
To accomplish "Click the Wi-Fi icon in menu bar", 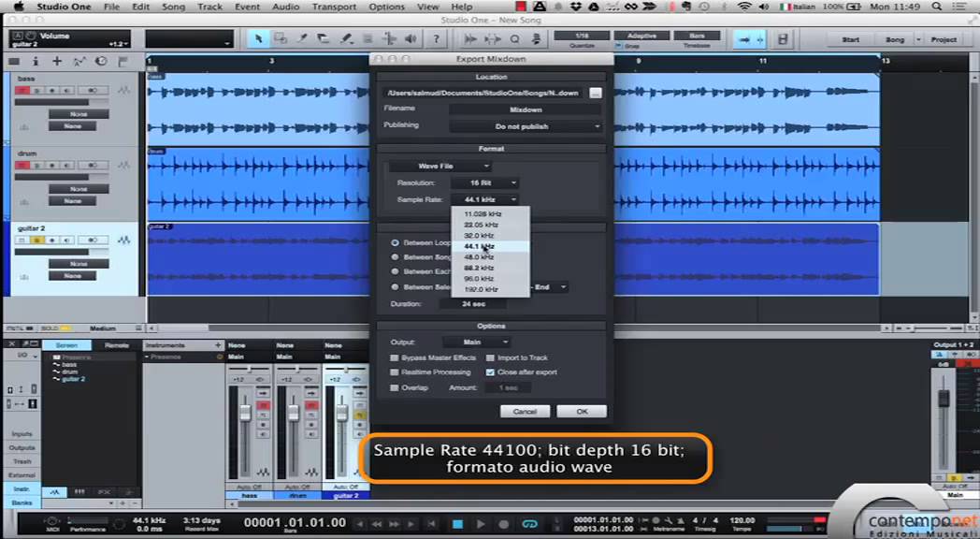I will coord(743,7).
